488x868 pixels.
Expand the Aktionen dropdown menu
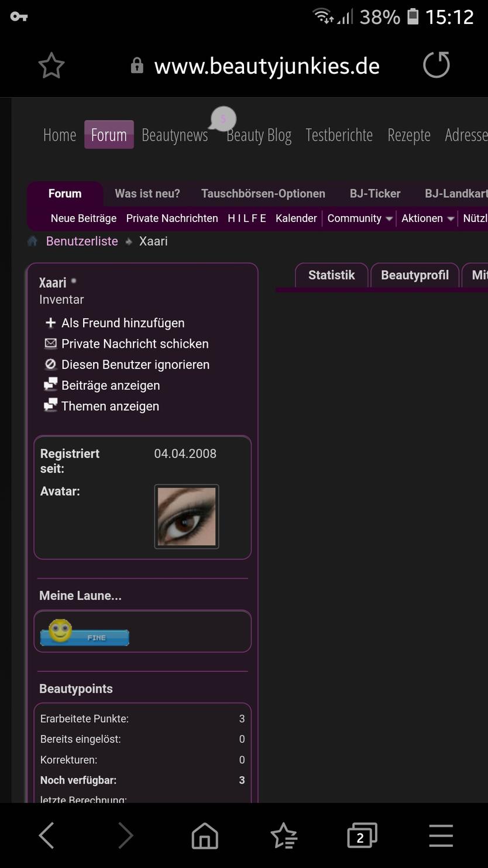coord(427,218)
